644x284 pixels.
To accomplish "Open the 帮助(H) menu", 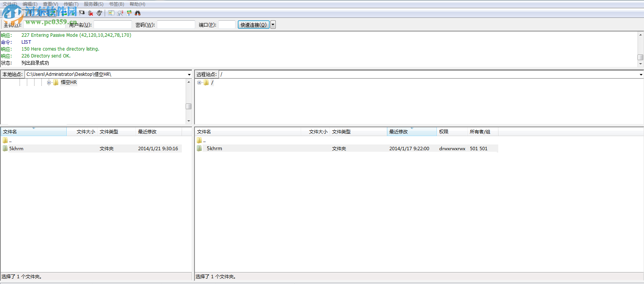I will pyautogui.click(x=137, y=4).
